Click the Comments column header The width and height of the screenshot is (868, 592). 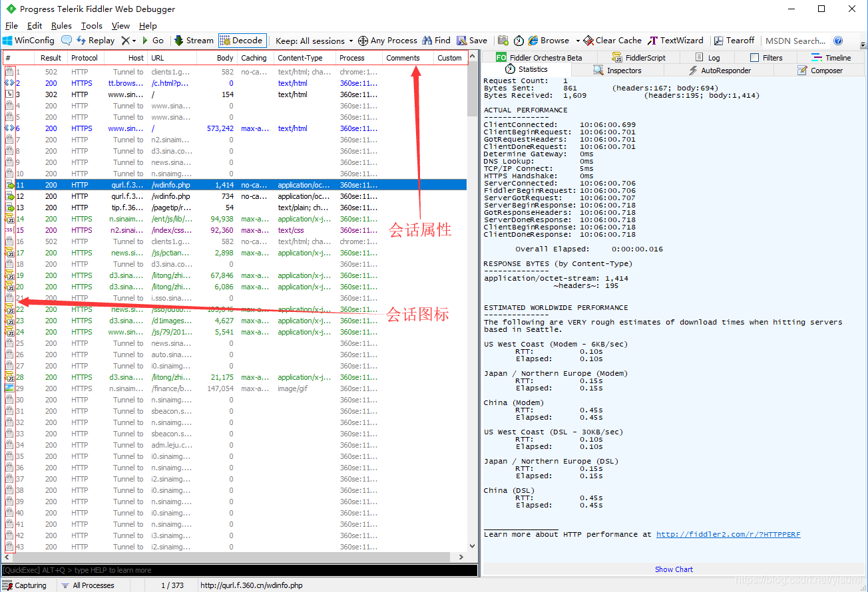(x=408, y=58)
